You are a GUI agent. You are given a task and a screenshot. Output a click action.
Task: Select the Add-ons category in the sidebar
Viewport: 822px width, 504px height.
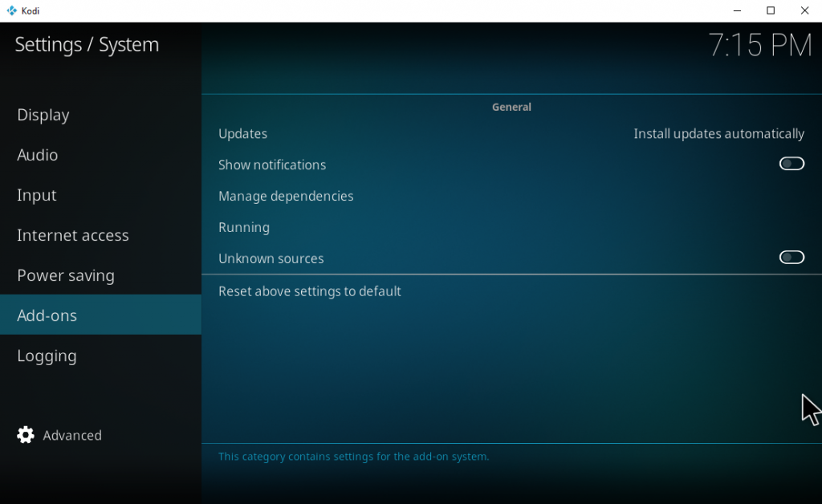click(47, 315)
